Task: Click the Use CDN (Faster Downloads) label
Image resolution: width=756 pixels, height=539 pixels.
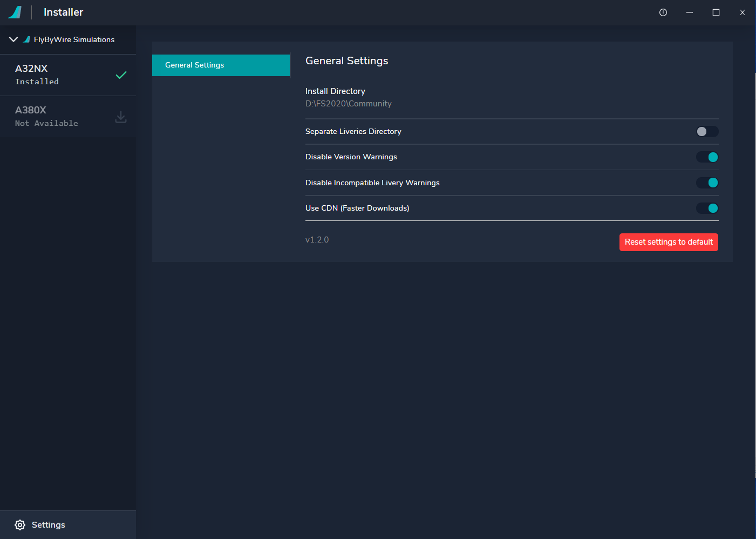Action: 357,208
